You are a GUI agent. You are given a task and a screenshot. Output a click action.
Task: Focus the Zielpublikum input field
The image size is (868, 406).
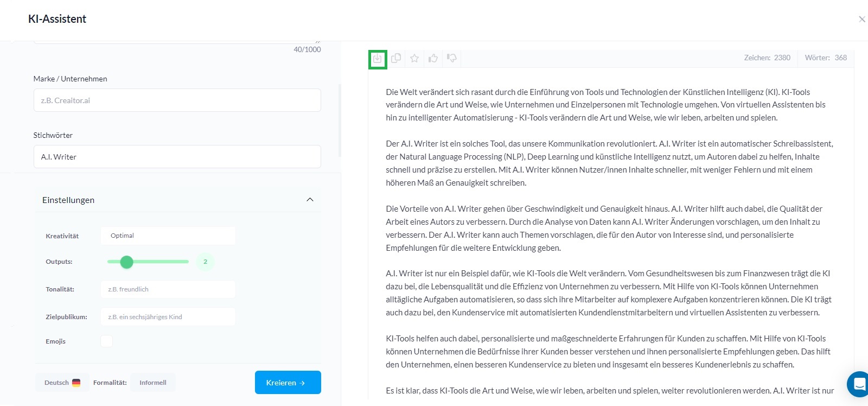click(168, 317)
